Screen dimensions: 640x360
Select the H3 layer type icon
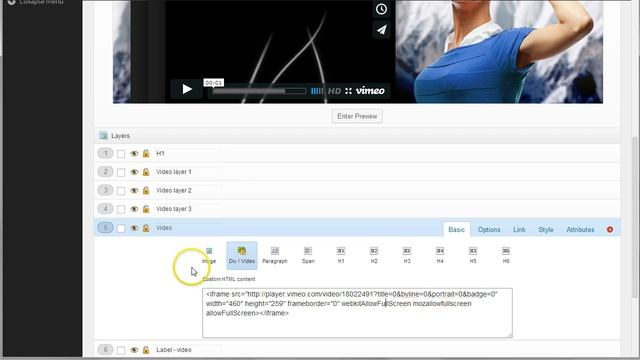tap(407, 255)
